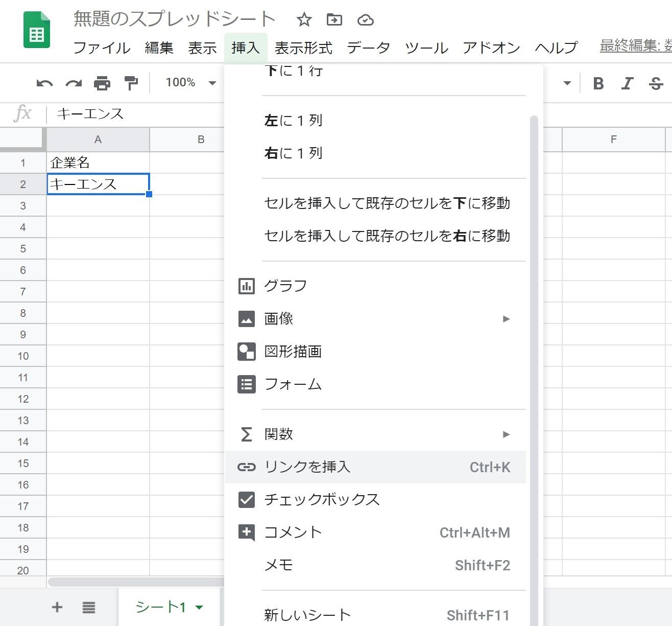Open the 表示 view menu
The width and height of the screenshot is (672, 626).
click(x=202, y=48)
